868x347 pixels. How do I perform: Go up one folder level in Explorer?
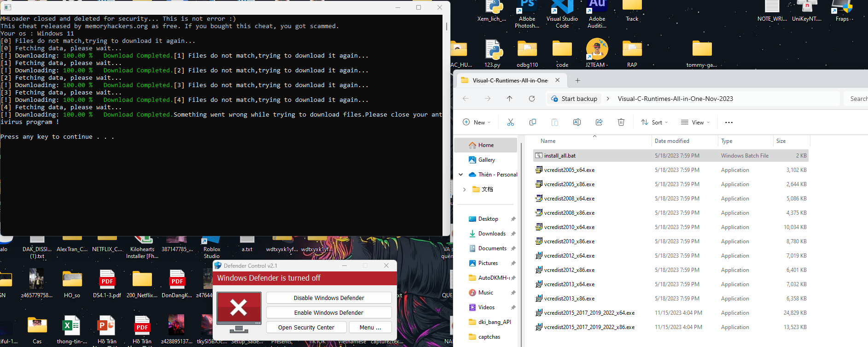[509, 99]
